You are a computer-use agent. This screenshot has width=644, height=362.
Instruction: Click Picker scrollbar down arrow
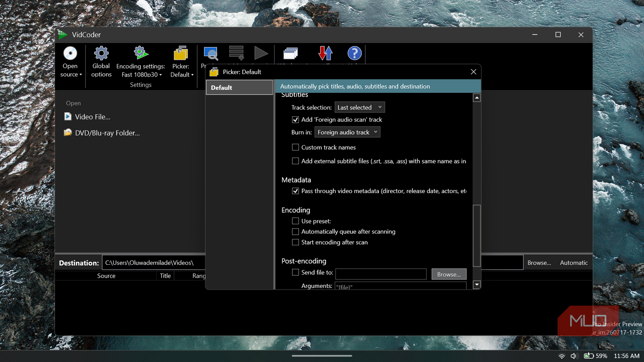coord(477,285)
